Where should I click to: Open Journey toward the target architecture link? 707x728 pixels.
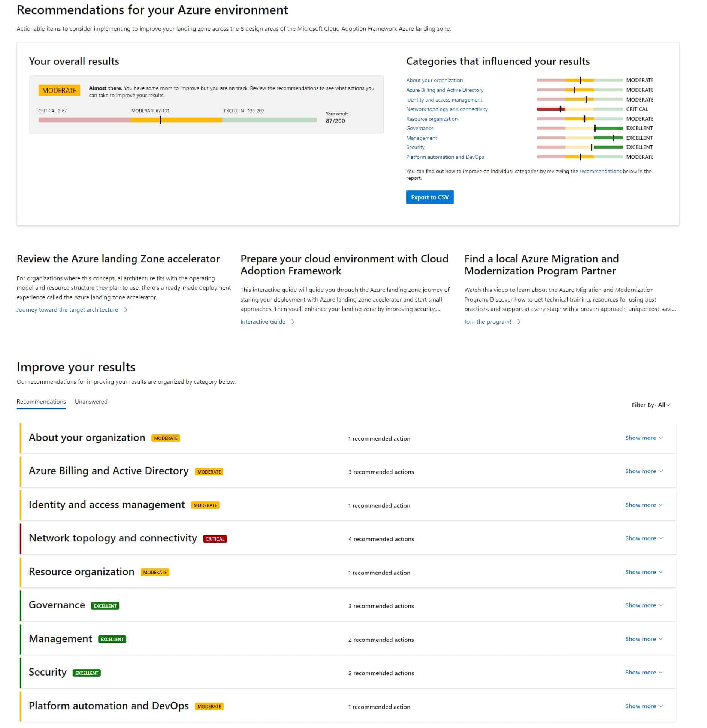[x=67, y=309]
